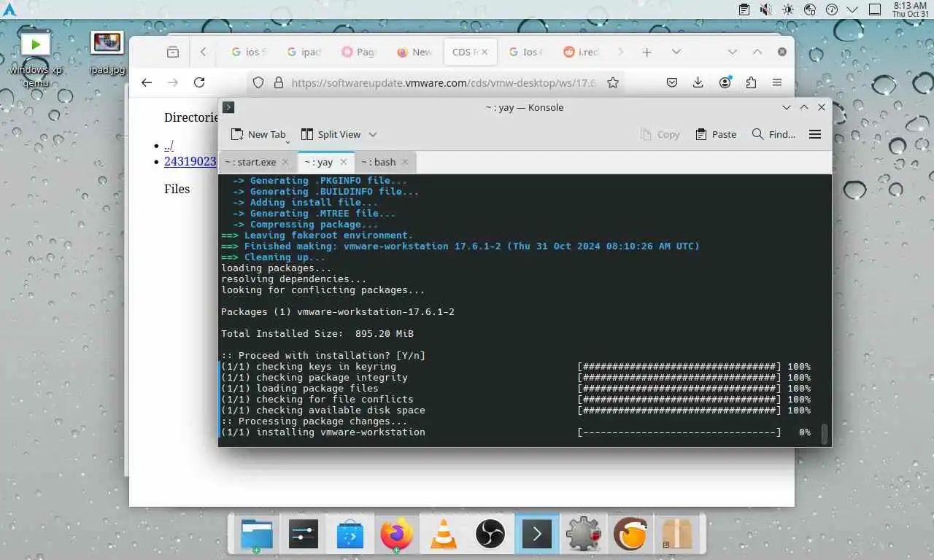Screen dimensions: 934x560
Task: Open the brightness tray icon
Action: point(787,9)
